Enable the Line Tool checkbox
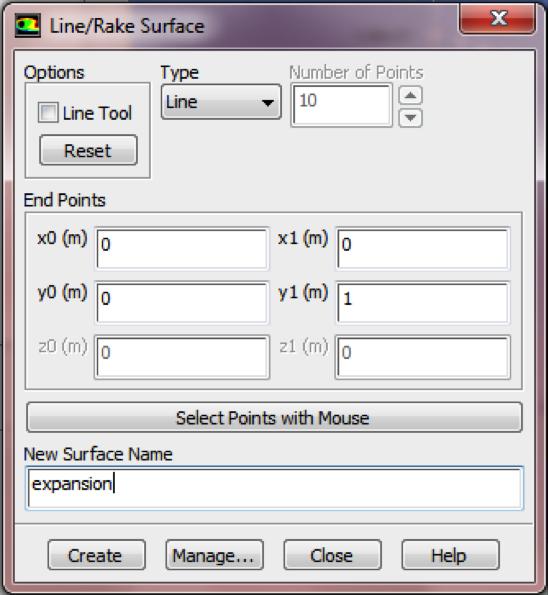 (48, 113)
